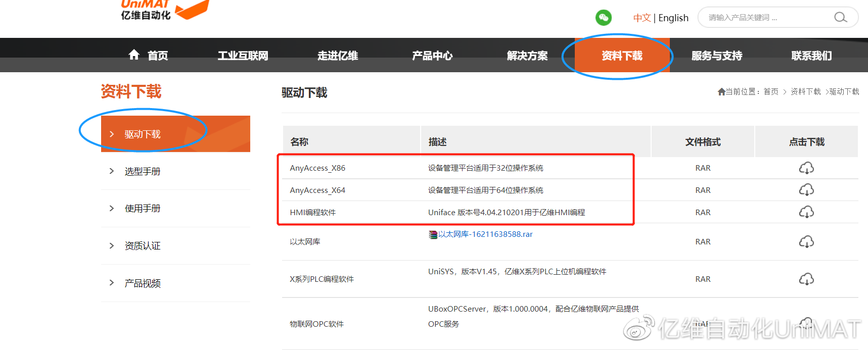
Task: Open the WeChat green icon
Action: click(x=603, y=18)
